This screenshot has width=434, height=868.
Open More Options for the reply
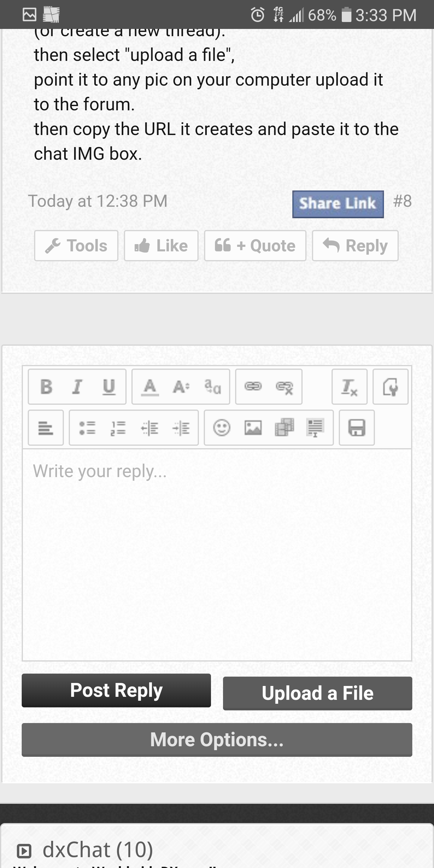217,740
